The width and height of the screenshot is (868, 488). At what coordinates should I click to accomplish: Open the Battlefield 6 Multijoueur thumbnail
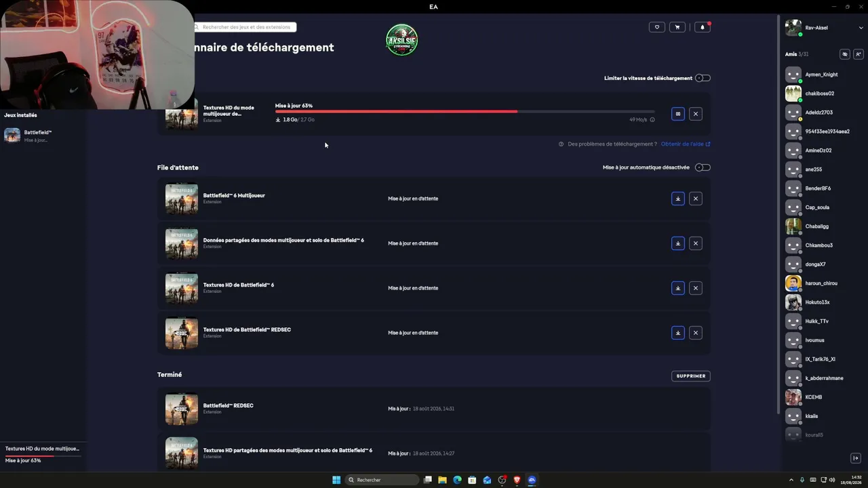point(182,199)
